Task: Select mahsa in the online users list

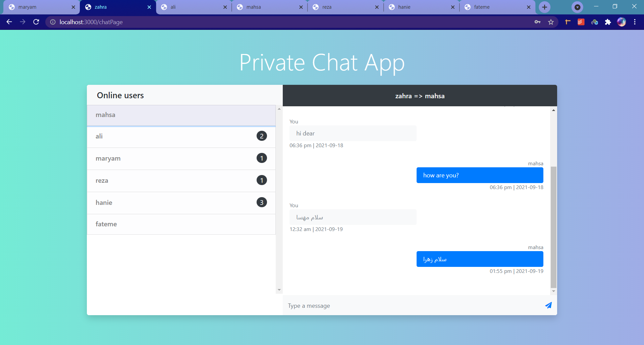Action: click(181, 115)
